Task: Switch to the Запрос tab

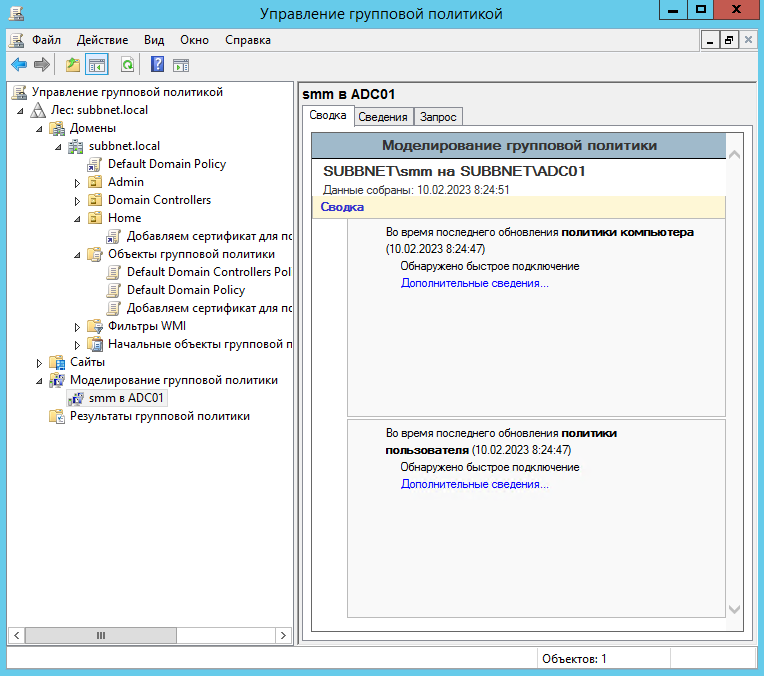Action: point(438,117)
